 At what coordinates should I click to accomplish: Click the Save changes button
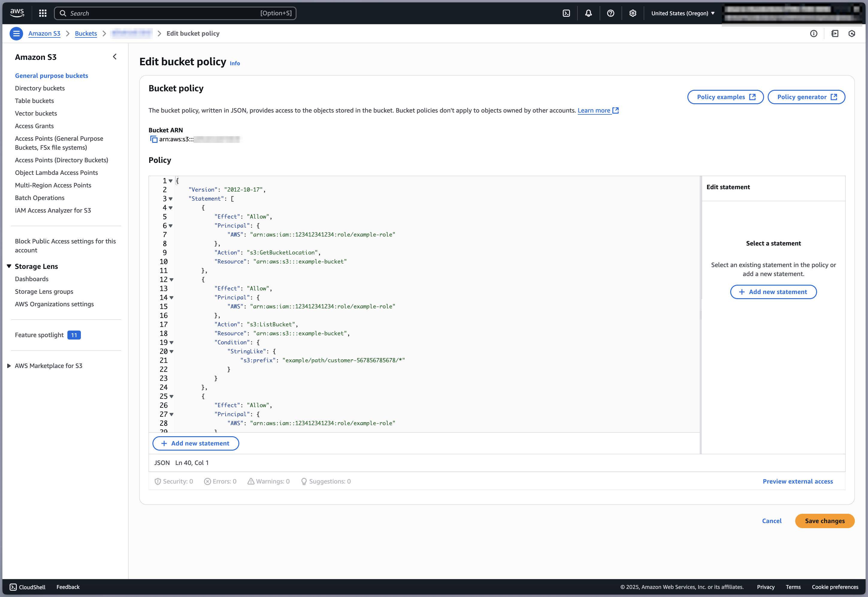[x=825, y=521]
